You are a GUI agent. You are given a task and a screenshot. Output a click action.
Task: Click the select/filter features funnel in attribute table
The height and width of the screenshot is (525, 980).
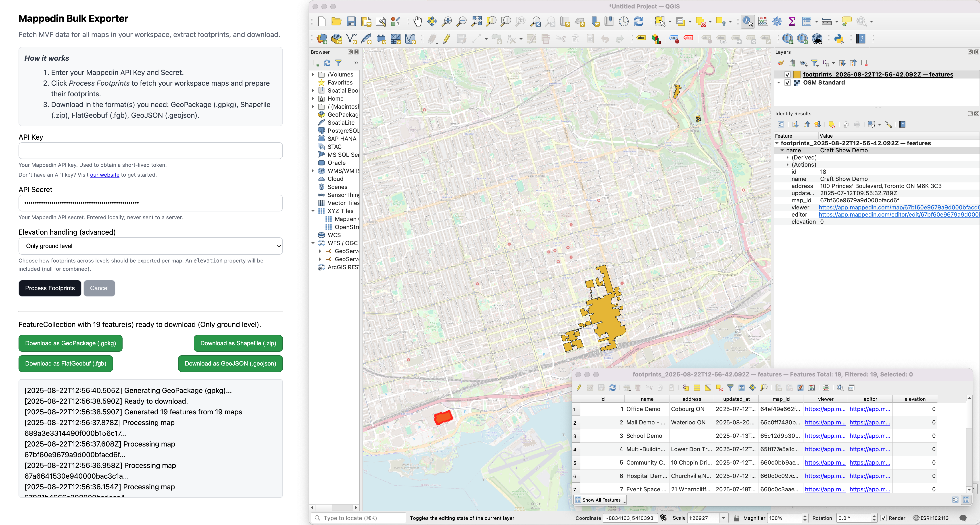pyautogui.click(x=730, y=388)
